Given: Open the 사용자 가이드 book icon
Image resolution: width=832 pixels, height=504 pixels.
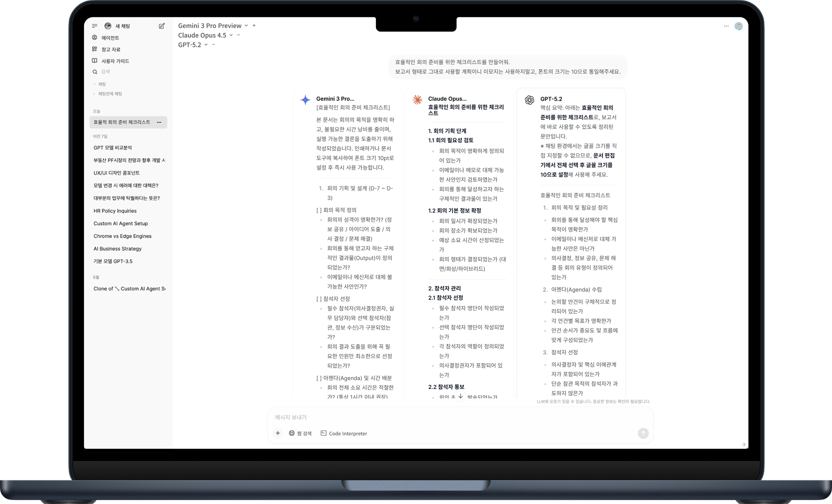Looking at the screenshot, I should pos(95,61).
